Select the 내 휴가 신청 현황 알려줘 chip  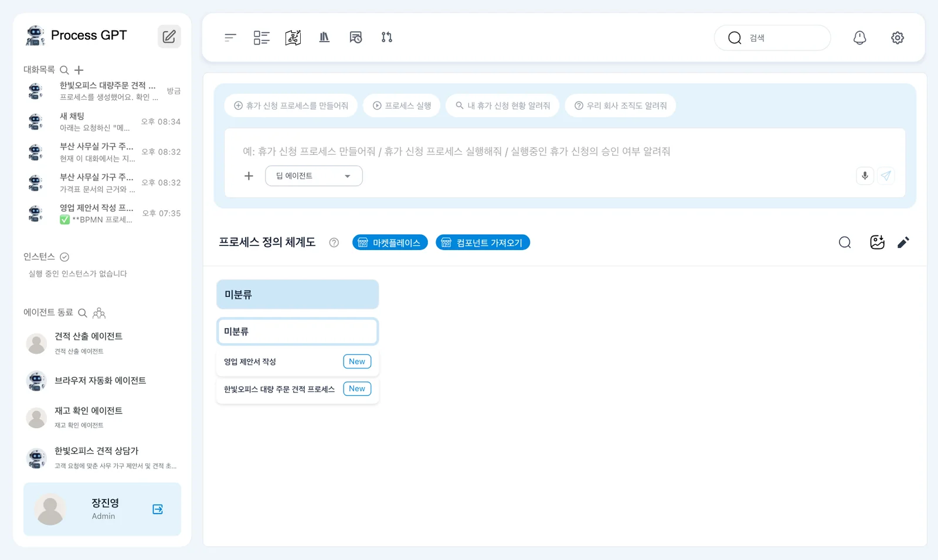(x=502, y=106)
